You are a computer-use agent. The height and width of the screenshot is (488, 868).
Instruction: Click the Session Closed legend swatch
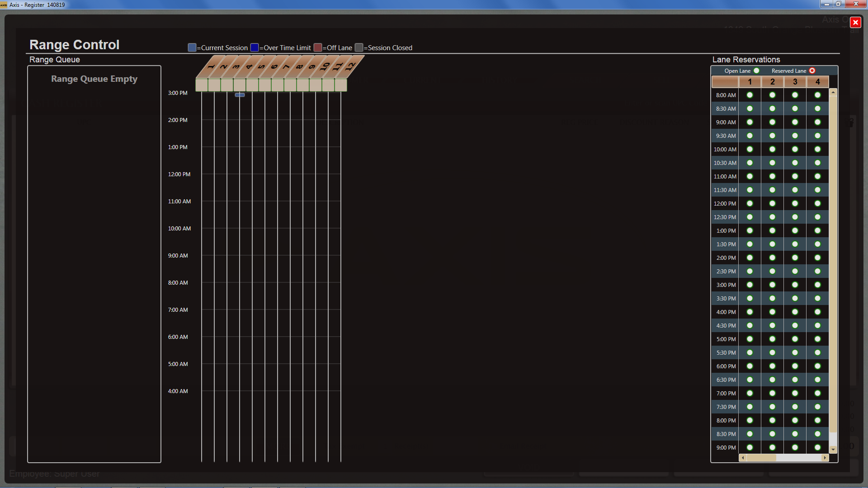pyautogui.click(x=359, y=47)
